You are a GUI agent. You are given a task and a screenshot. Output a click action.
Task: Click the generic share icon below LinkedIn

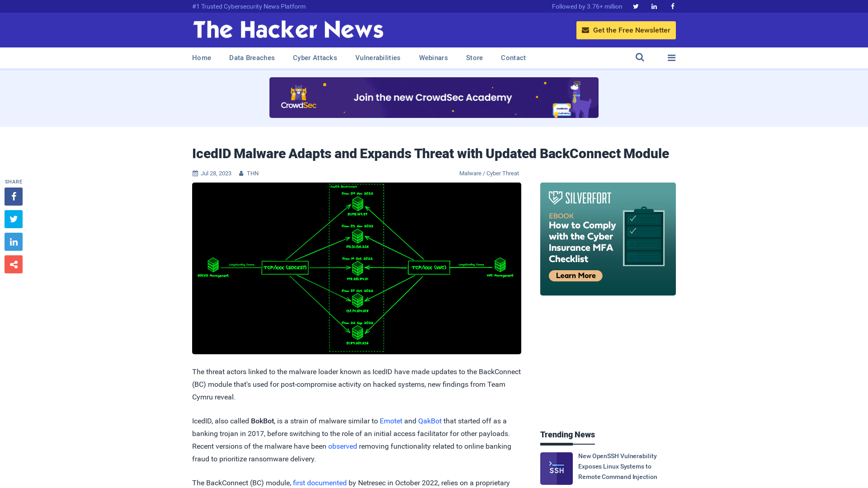click(x=13, y=264)
